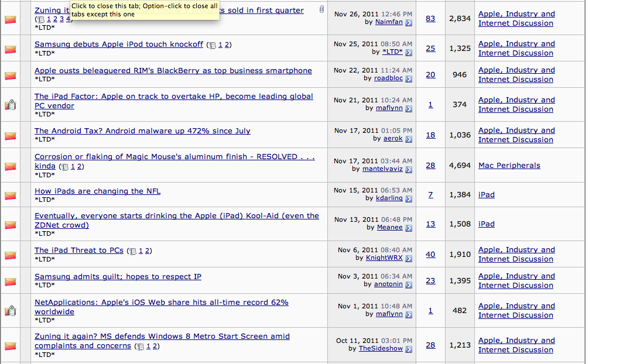
Task: Go to page 2 of Magic Mouse thread
Action: click(x=79, y=166)
